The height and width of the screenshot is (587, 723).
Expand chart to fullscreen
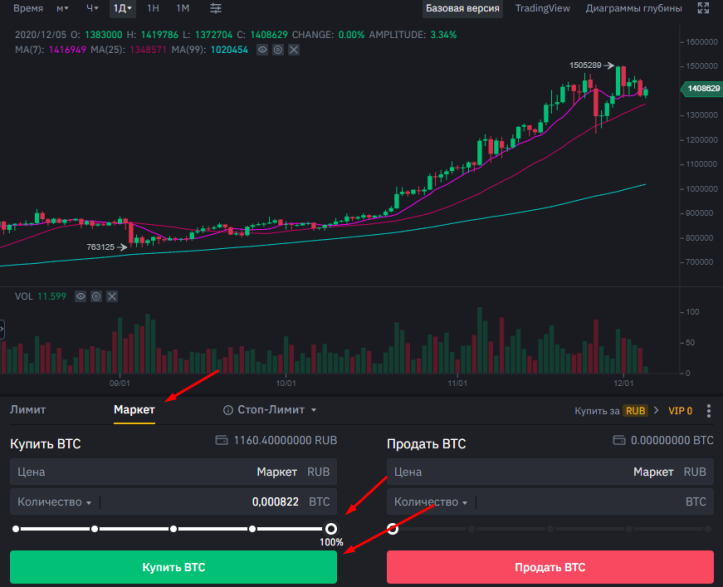703,8
